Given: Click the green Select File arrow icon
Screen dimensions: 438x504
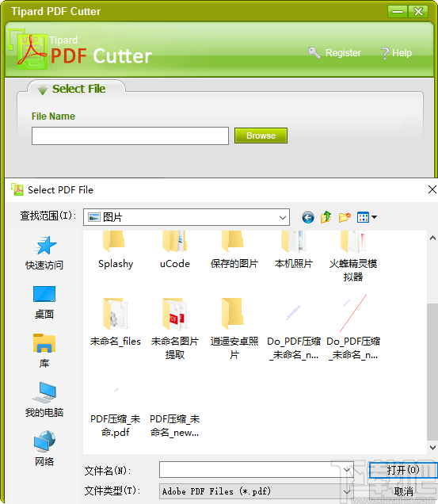Looking at the screenshot, I should pyautogui.click(x=43, y=90).
